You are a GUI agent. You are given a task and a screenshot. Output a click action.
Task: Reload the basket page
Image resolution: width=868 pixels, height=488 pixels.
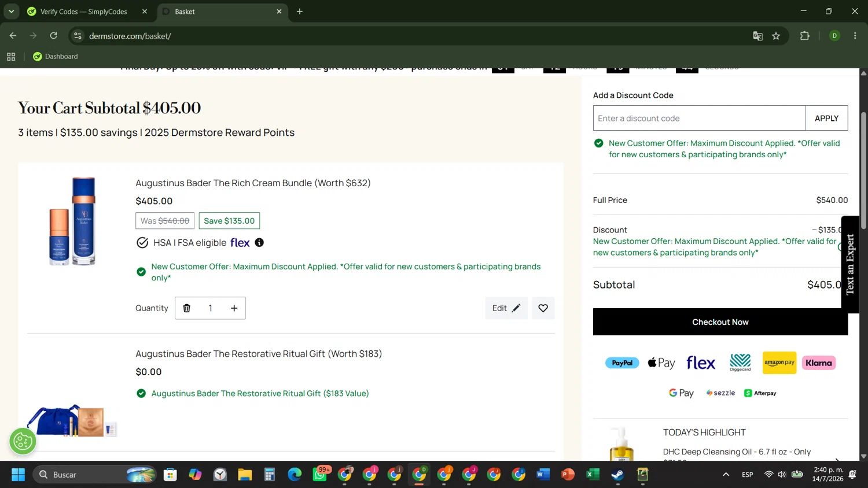[x=54, y=36]
